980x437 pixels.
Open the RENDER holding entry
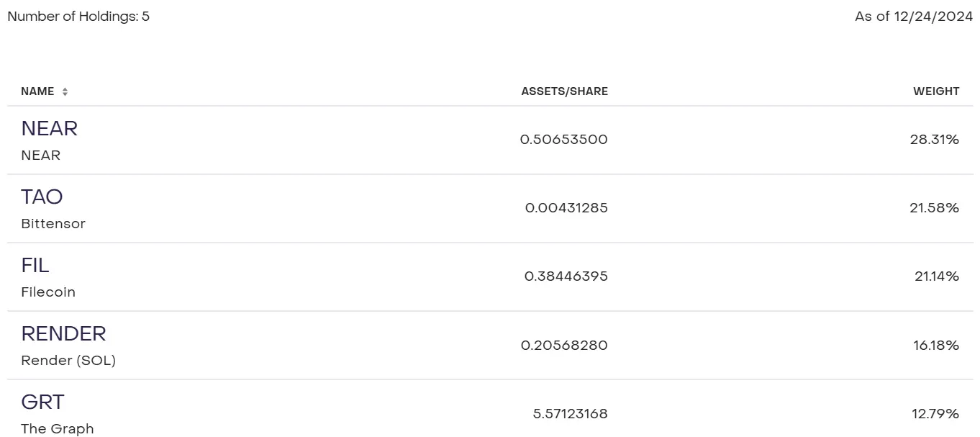pos(63,333)
